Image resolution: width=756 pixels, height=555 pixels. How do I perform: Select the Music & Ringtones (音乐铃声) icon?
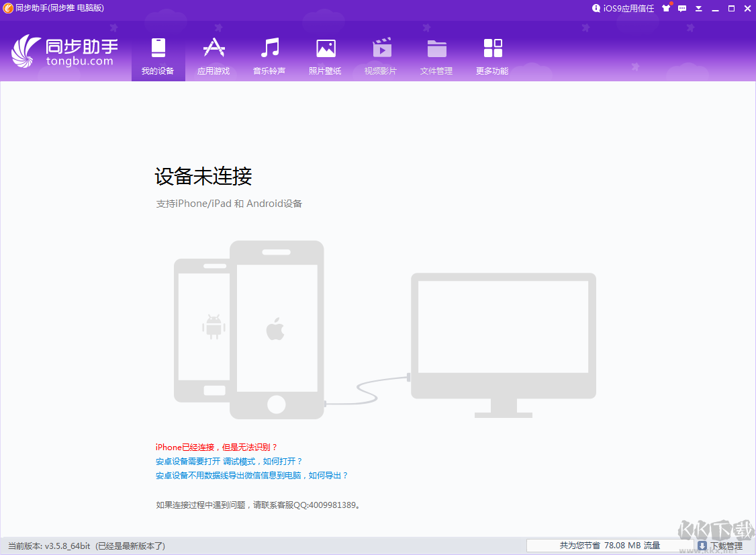(x=269, y=47)
